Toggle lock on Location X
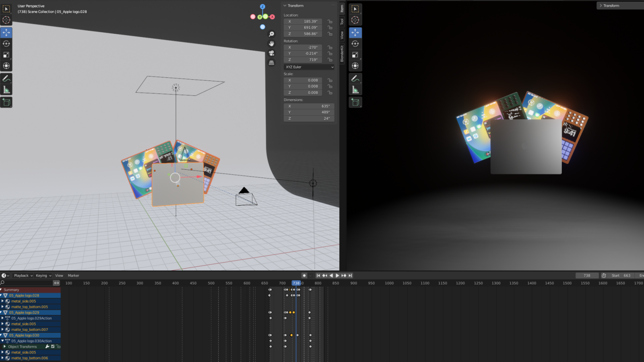The image size is (644, 362). [330, 22]
